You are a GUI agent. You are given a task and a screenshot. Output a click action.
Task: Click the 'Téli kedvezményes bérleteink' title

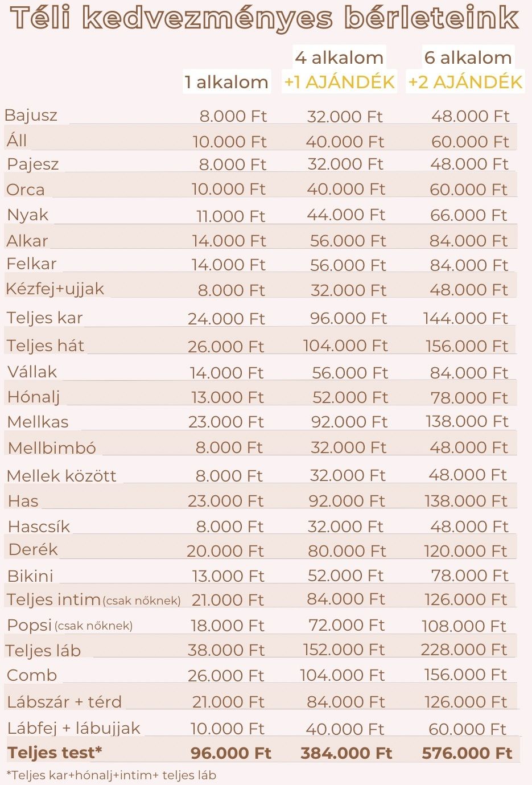(x=265, y=18)
